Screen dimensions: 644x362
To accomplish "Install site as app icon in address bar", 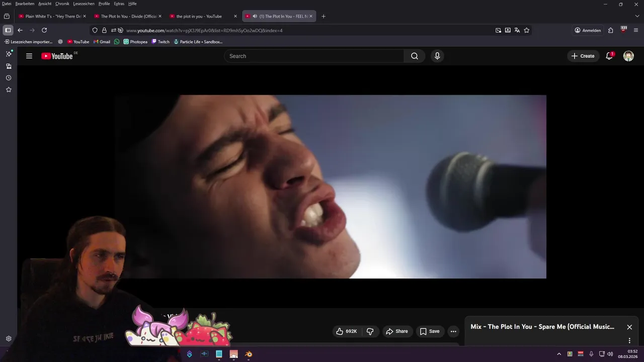I will [x=508, y=30].
